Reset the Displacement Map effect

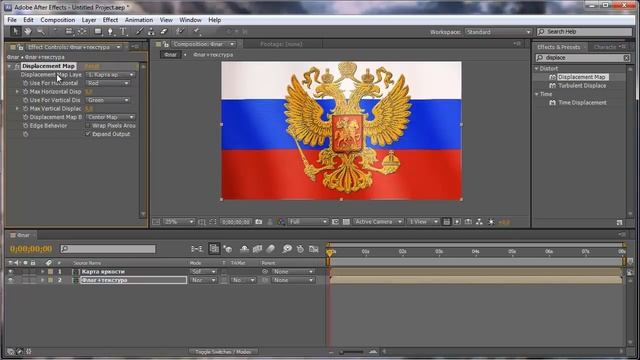click(92, 66)
